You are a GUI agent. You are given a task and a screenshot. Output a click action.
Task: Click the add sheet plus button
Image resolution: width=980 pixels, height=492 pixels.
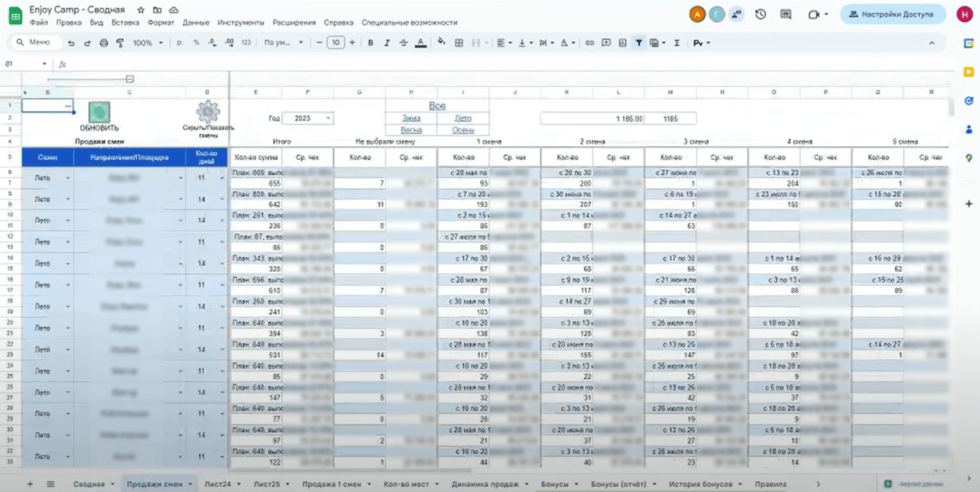30,484
